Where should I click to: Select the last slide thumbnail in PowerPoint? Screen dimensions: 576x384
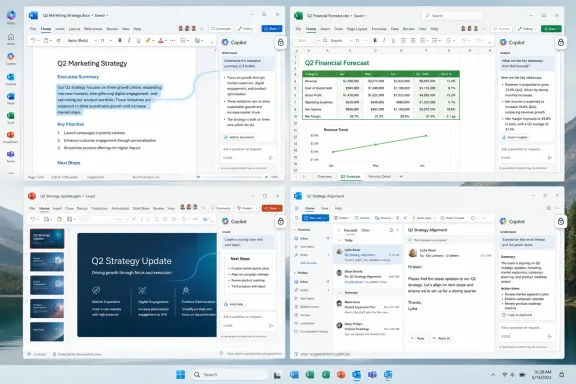pos(47,331)
